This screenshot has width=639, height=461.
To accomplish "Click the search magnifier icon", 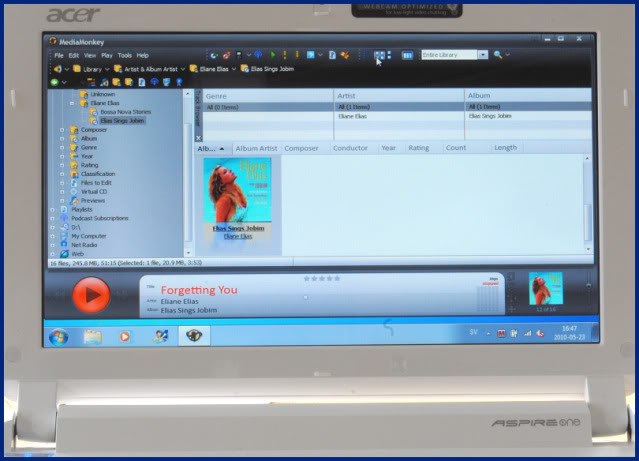I will 498,55.
